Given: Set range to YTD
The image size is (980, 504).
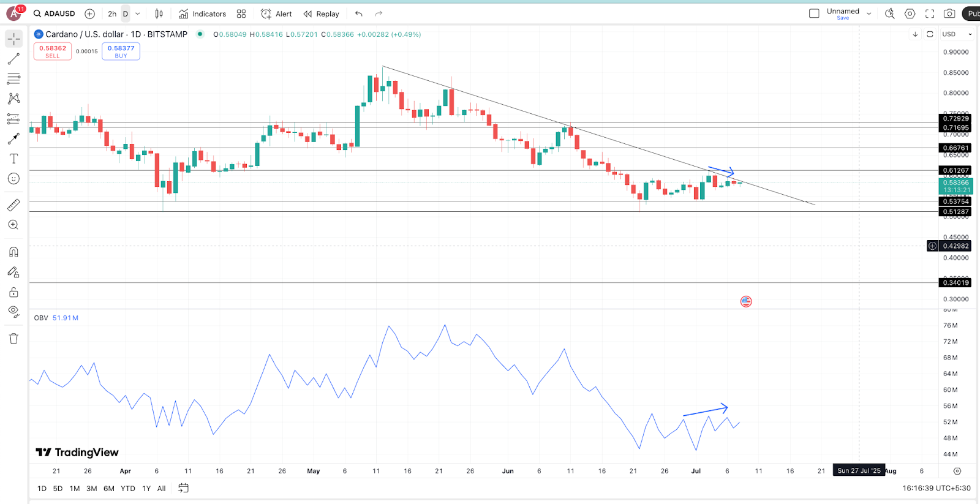Looking at the screenshot, I should click(x=127, y=488).
